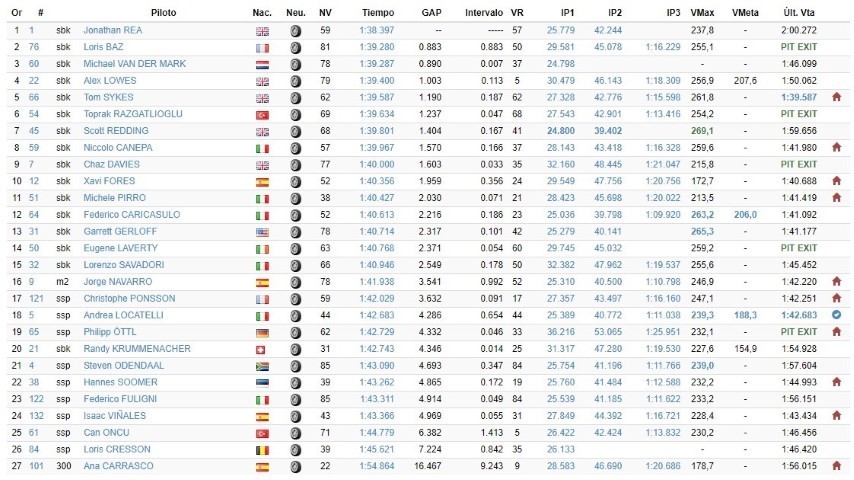854x480 pixels.
Task: Click the pit house icon in Niccolo Canepa's row
Action: [x=836, y=147]
